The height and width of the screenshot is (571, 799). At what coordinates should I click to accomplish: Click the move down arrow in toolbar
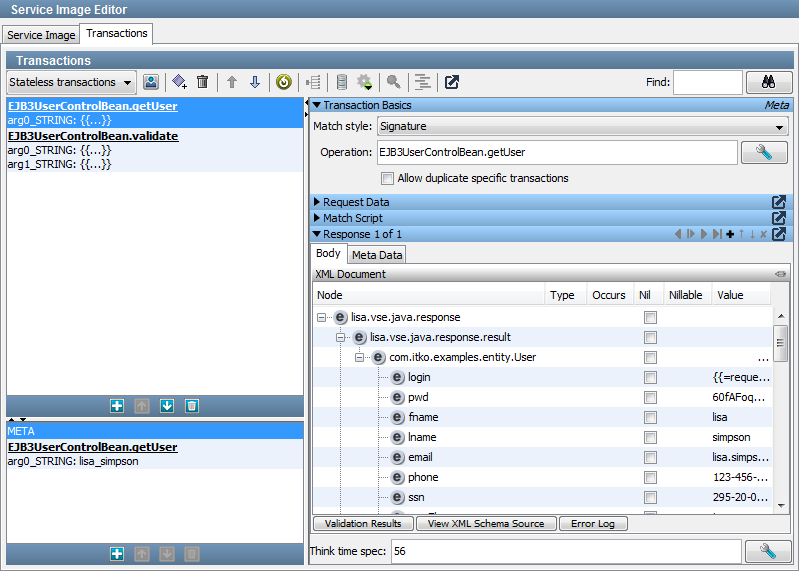coord(255,82)
